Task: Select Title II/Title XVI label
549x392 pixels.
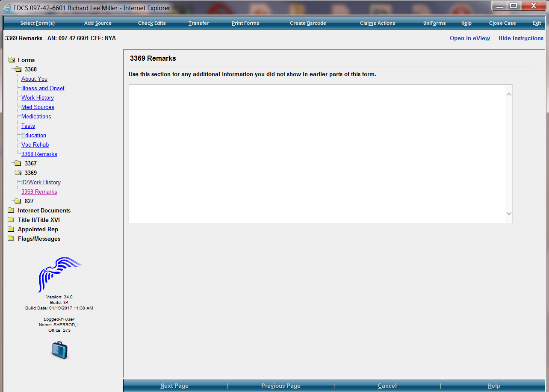Action: click(39, 220)
